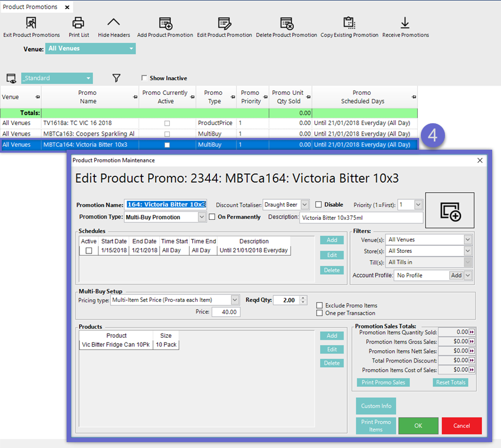Viewport: 501px width, 448px height.
Task: Expand the Priority dropdown
Action: click(x=418, y=205)
